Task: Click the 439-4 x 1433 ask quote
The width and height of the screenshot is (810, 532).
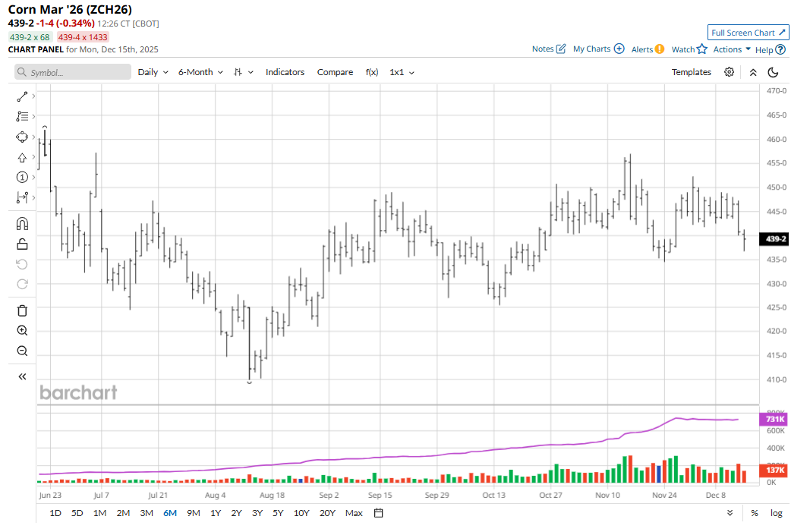Action: (83, 37)
